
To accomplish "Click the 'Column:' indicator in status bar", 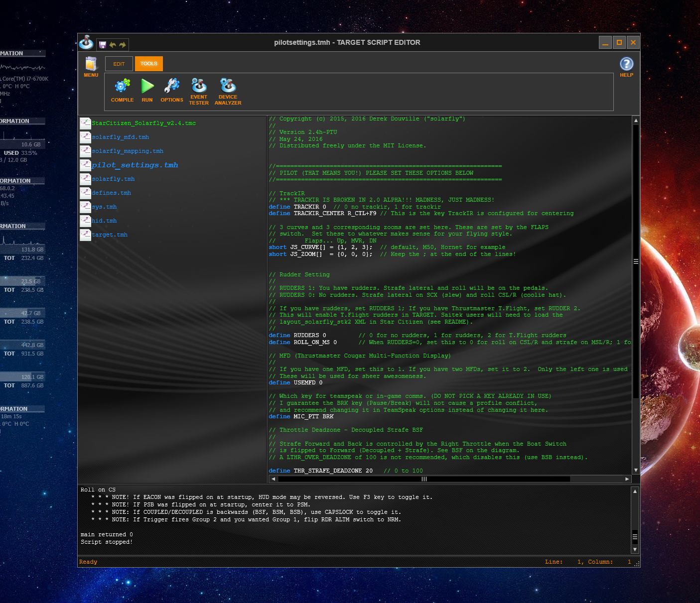I will tap(600, 562).
